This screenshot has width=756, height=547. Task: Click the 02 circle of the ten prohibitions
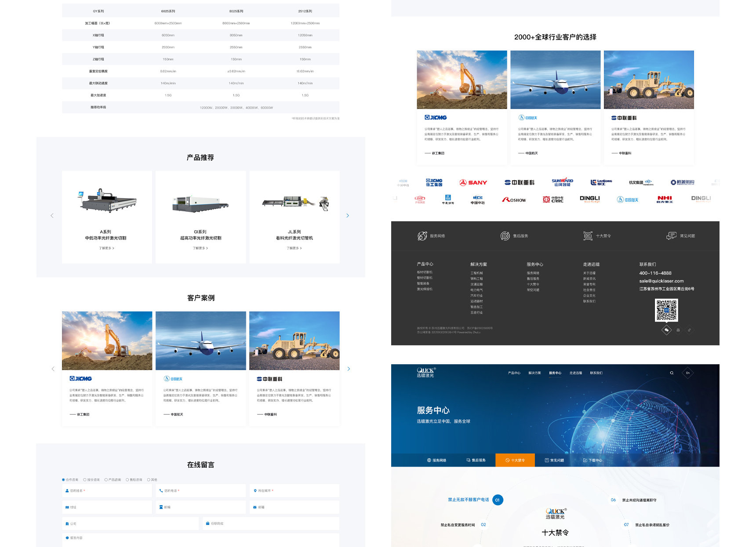(483, 525)
